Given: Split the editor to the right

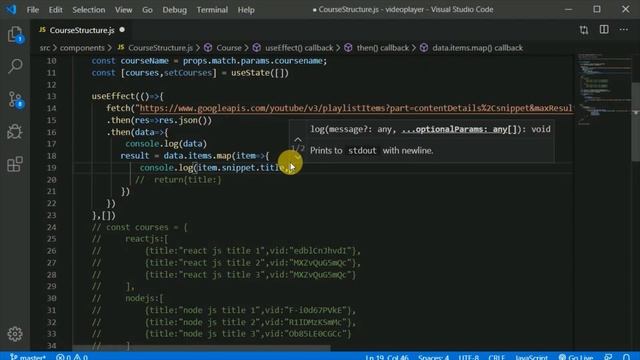Looking at the screenshot, I should click(x=604, y=29).
